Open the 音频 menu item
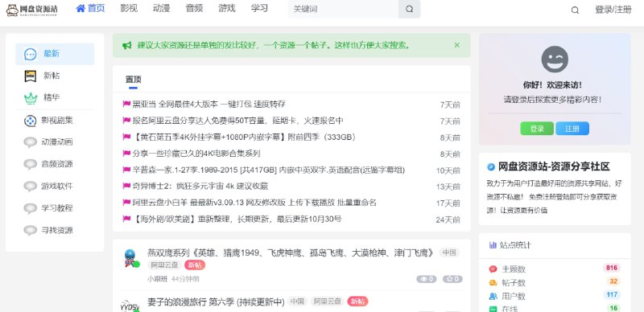The height and width of the screenshot is (312, 644). coord(194,9)
